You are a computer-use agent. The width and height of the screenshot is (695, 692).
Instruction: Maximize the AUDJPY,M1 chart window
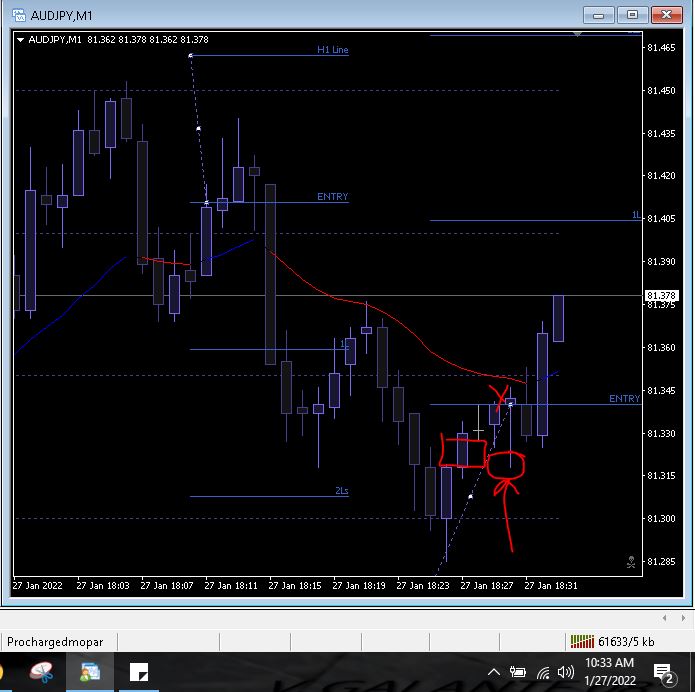coord(633,16)
